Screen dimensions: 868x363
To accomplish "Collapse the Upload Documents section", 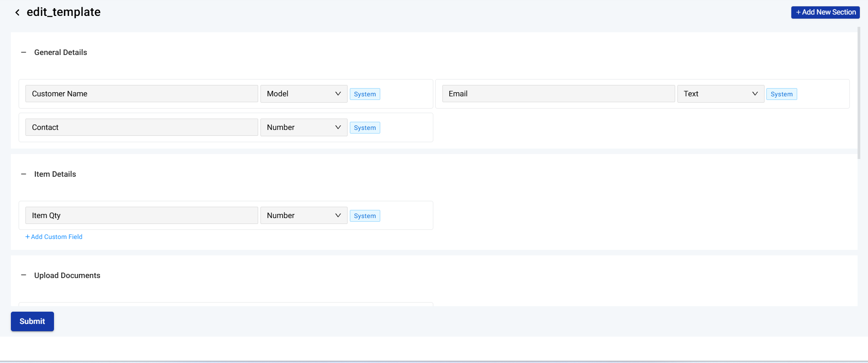I will pyautogui.click(x=24, y=275).
